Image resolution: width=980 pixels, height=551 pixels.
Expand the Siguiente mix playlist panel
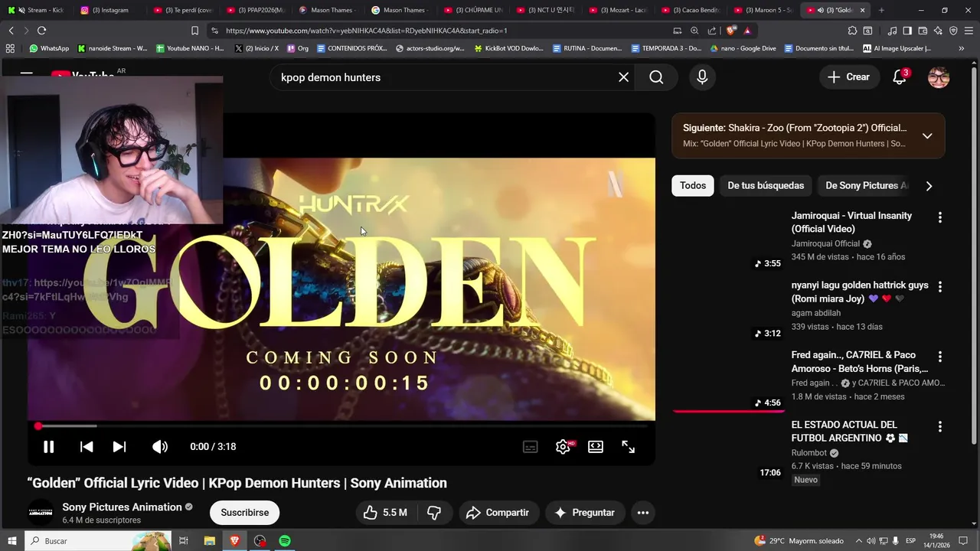pyautogui.click(x=927, y=136)
